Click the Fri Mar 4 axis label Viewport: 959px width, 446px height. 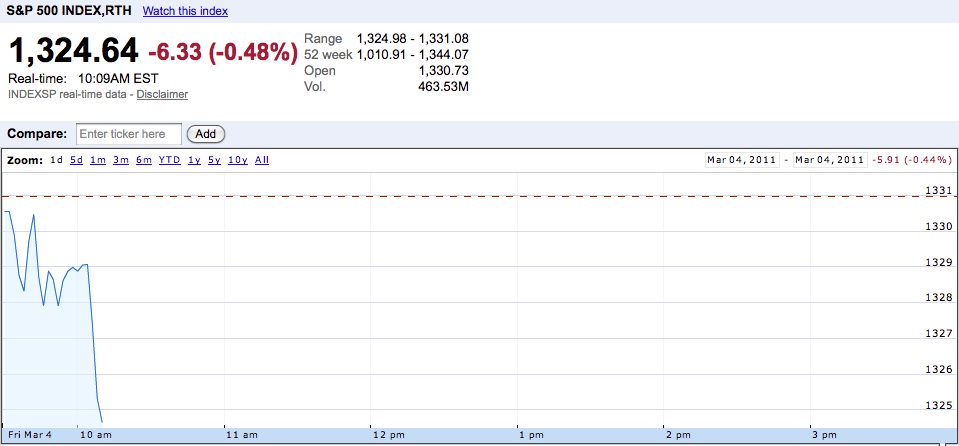[30, 435]
